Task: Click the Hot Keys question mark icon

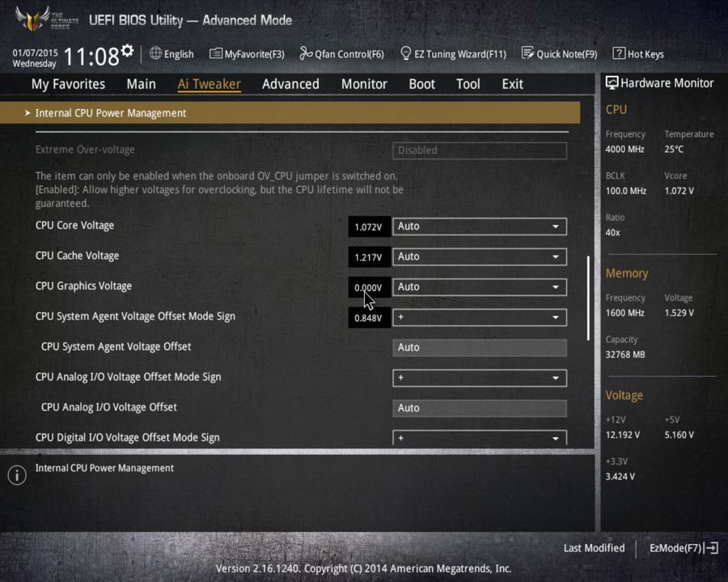Action: coord(619,53)
